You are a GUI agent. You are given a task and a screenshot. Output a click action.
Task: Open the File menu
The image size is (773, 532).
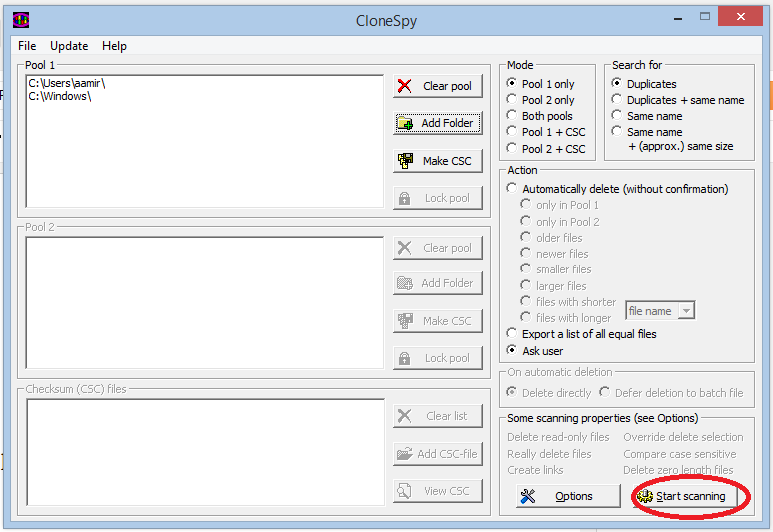(27, 46)
